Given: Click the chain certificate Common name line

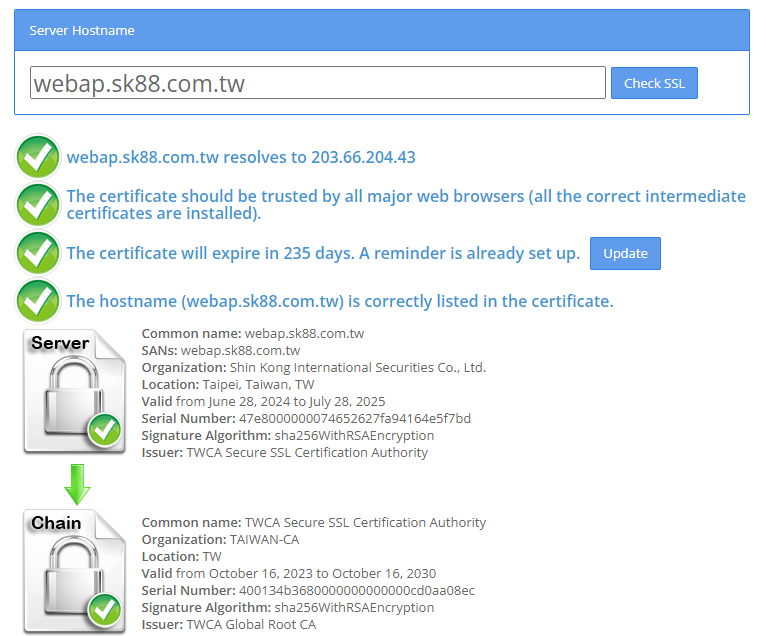Looking at the screenshot, I should coord(314,522).
